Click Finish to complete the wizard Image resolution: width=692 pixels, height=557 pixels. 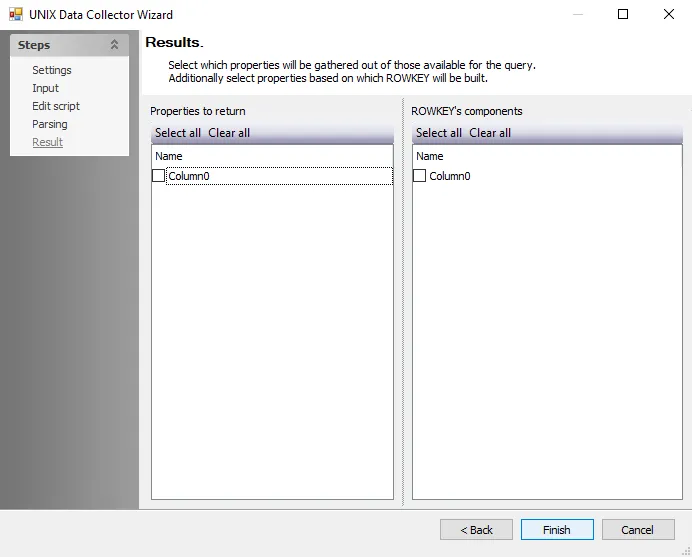pos(557,530)
